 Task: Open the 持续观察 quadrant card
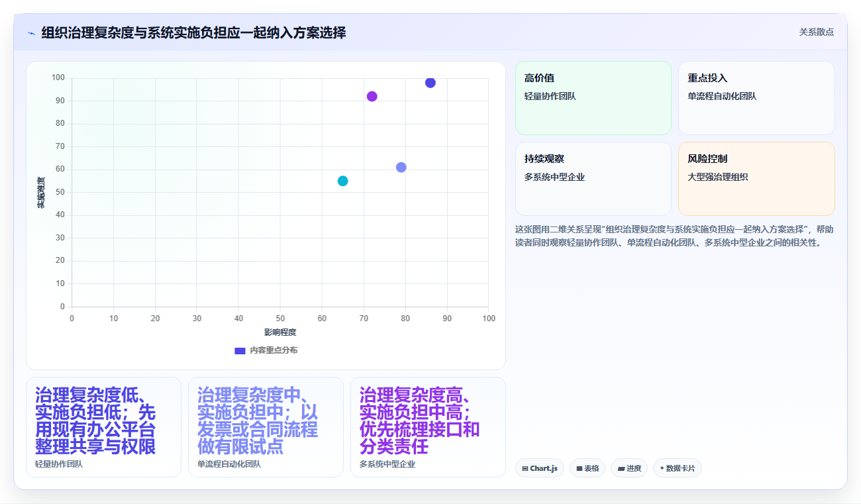593,179
